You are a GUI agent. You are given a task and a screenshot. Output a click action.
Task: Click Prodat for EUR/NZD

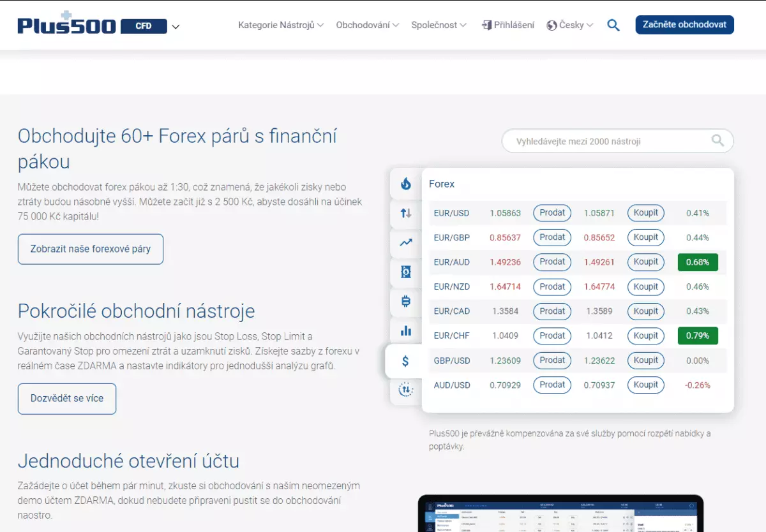[x=552, y=287]
